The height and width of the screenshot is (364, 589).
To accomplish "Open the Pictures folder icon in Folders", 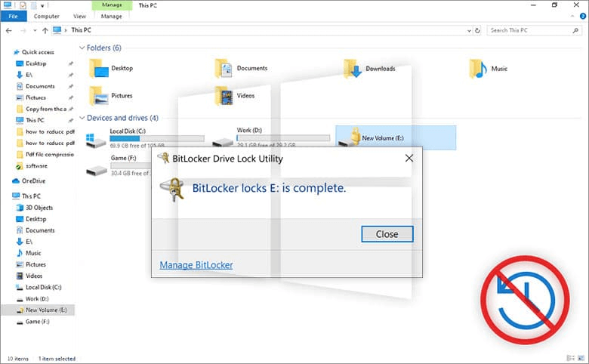I will 98,96.
